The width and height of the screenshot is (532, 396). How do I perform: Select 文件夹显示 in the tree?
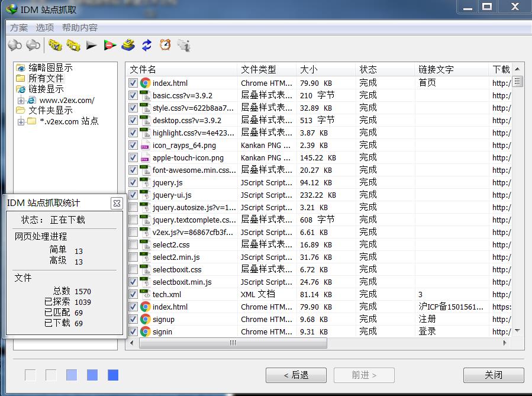point(50,110)
